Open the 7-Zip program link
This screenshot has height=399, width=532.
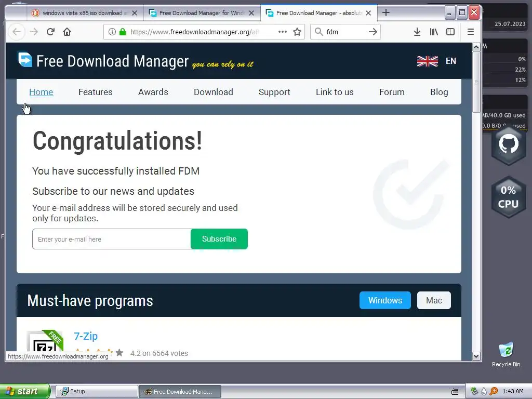[x=86, y=336]
